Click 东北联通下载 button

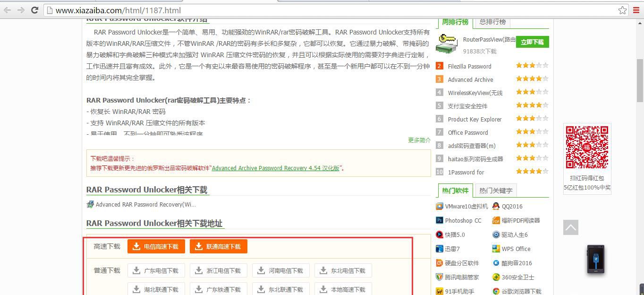click(x=281, y=289)
